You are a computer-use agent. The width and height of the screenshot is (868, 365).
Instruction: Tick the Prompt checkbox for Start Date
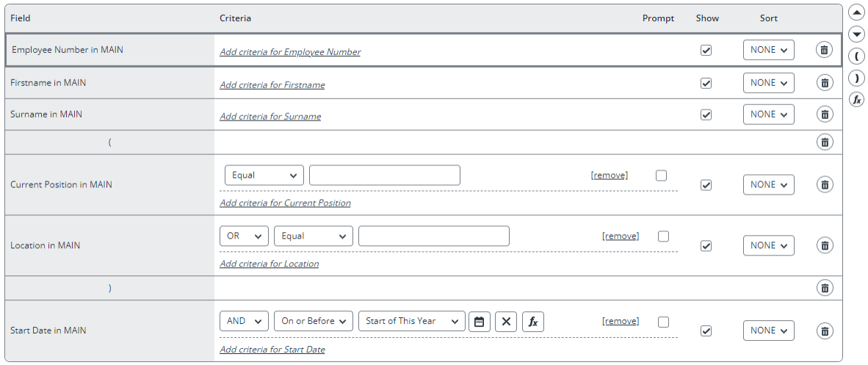click(663, 322)
